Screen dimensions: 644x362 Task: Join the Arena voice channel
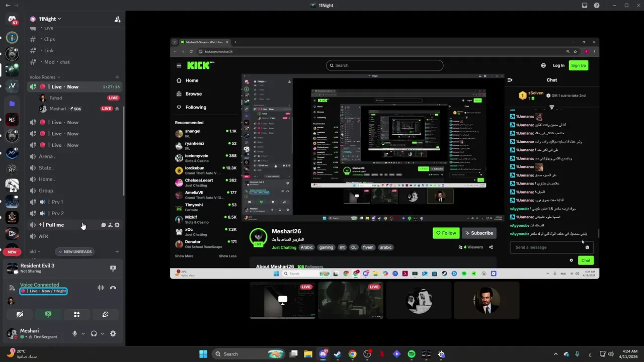46,156
